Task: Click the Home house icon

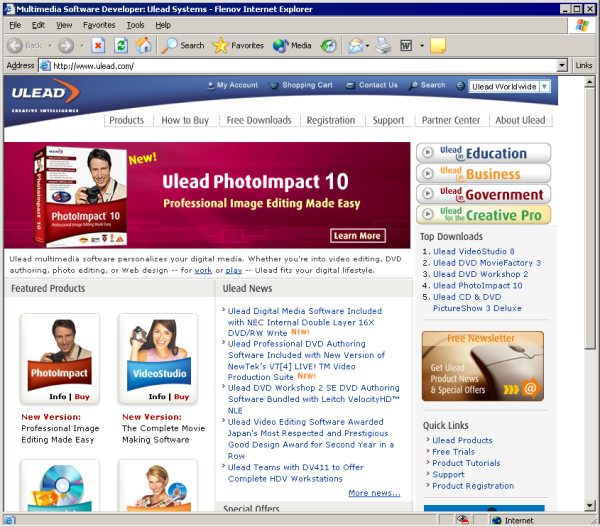Action: click(x=144, y=46)
